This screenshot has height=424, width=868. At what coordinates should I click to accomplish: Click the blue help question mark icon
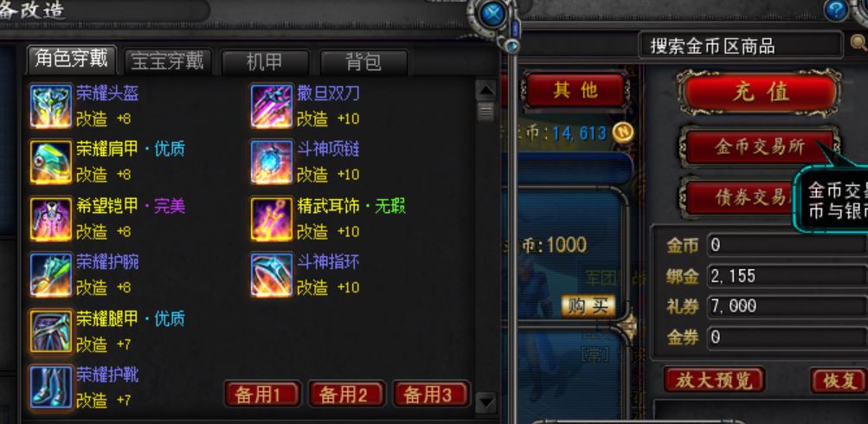(x=837, y=10)
